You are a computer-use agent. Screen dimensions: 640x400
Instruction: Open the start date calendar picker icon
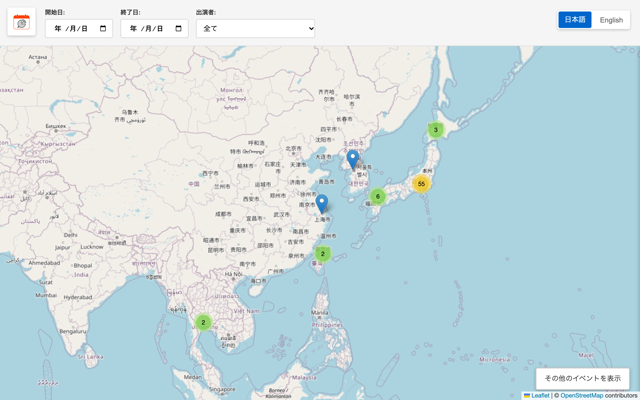(x=103, y=29)
